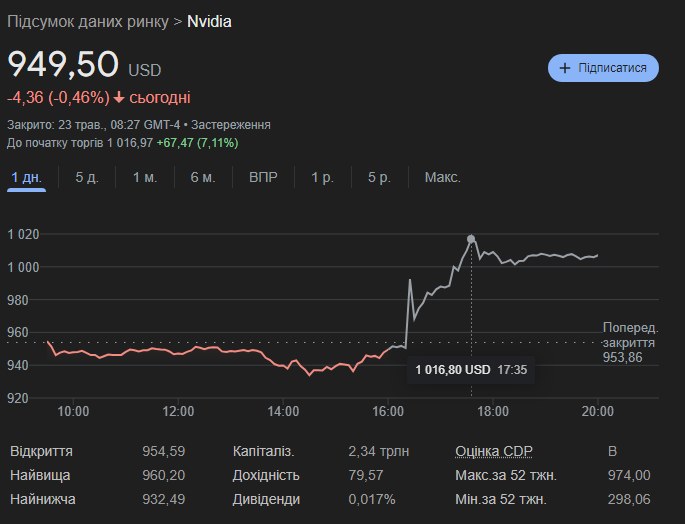Open the Підсумок даних ринку breadcrumb link
Viewport: 685px width, 524px height.
point(88,21)
